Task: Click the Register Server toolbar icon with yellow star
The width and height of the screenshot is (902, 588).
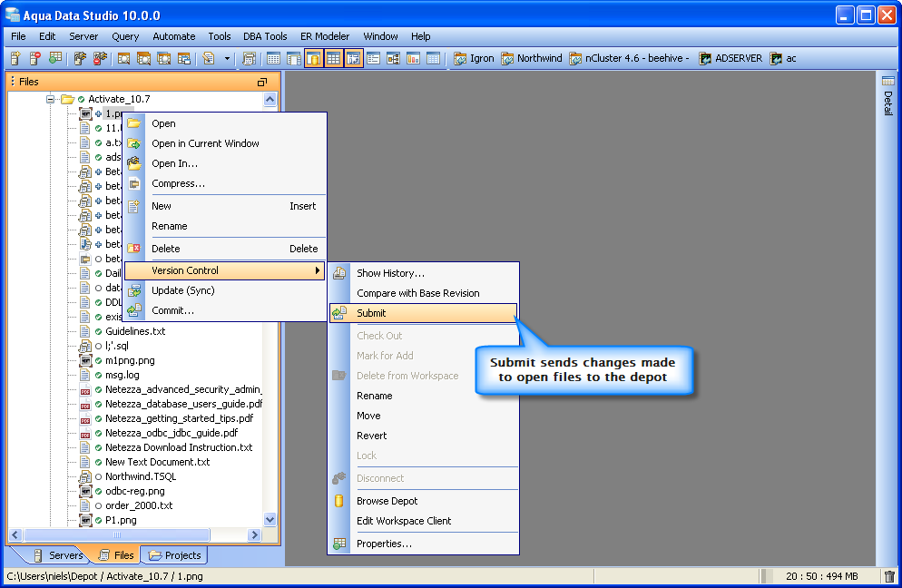Action: (x=15, y=58)
